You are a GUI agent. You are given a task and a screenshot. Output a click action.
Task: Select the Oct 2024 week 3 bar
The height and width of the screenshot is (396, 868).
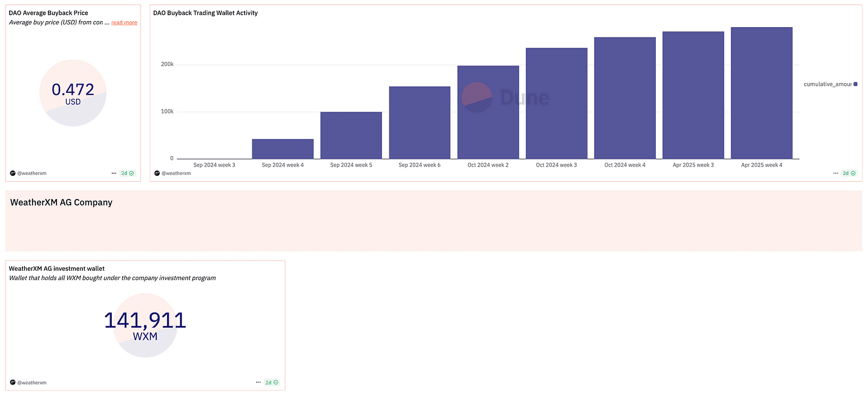pos(557,104)
